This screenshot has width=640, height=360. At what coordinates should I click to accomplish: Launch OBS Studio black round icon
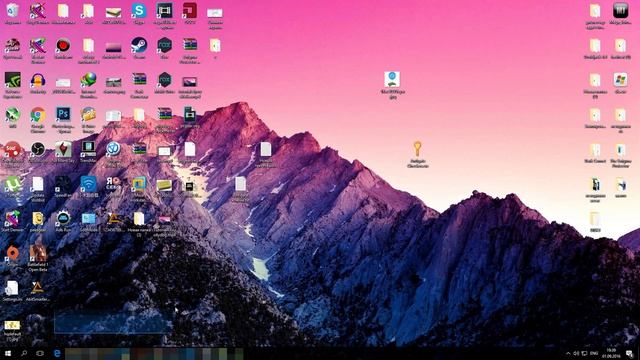tap(38, 149)
